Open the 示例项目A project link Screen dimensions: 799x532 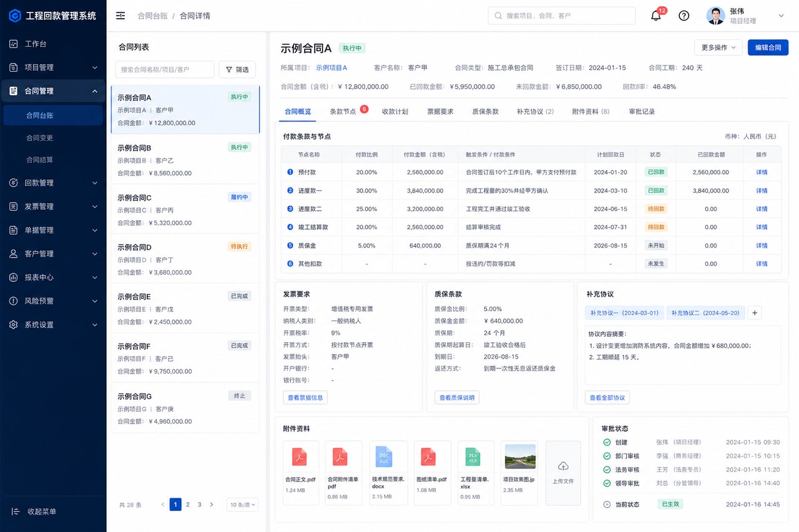point(331,67)
